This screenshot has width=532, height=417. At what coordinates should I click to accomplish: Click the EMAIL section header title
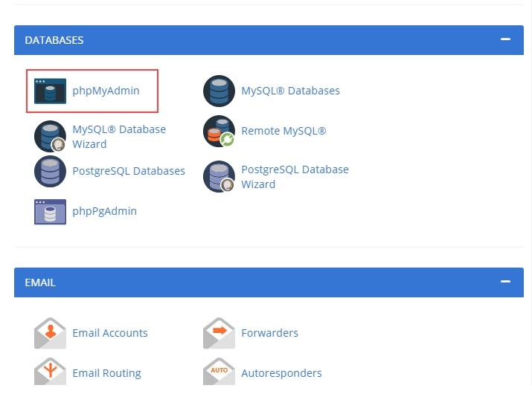point(40,282)
